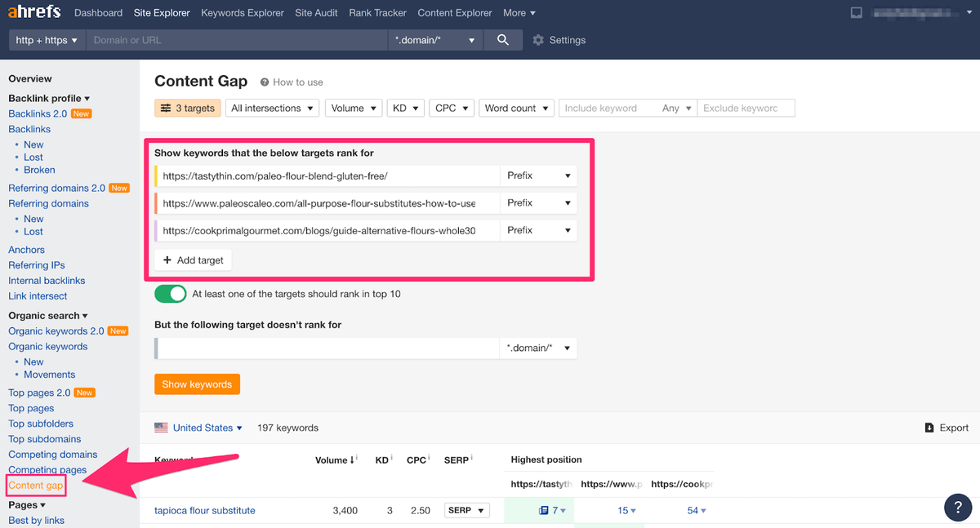The height and width of the screenshot is (528, 980).
Task: Open Top pages 2.0 in sidebar
Action: 39,393
